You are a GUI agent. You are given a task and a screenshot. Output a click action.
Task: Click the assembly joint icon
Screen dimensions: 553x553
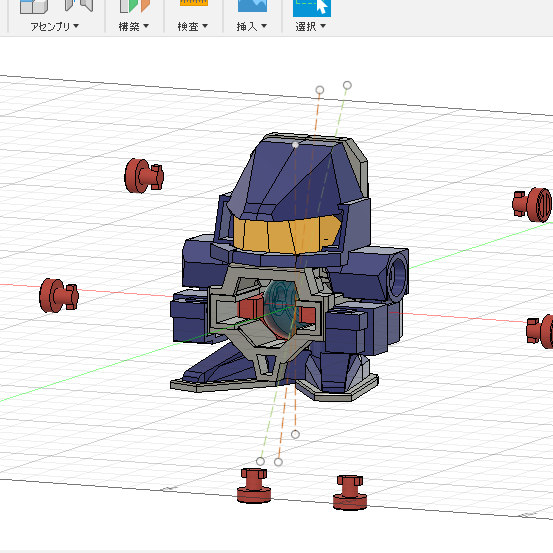79,6
